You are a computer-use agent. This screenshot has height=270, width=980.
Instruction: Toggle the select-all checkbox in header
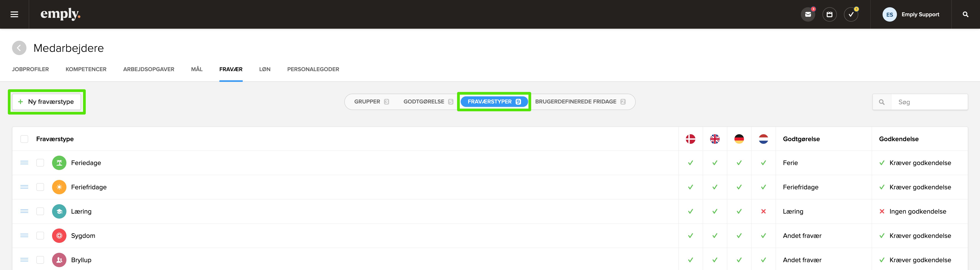click(x=24, y=139)
